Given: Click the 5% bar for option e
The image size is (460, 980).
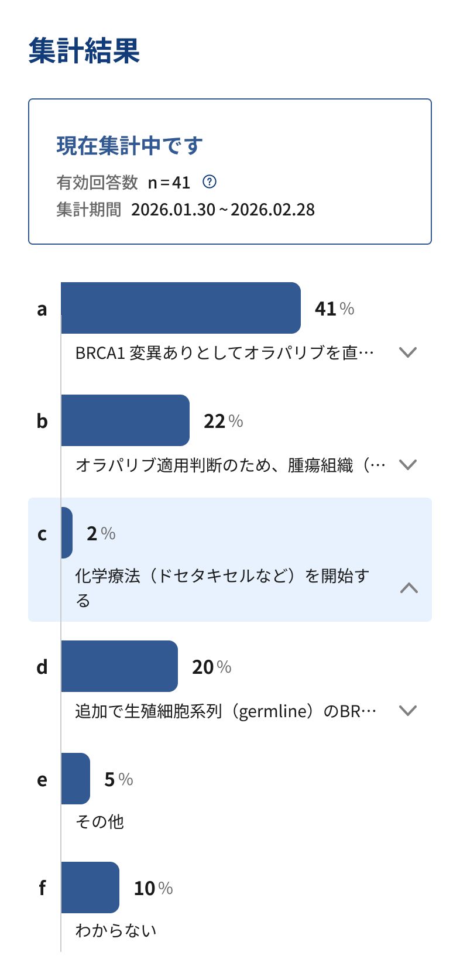Looking at the screenshot, I should 75,779.
